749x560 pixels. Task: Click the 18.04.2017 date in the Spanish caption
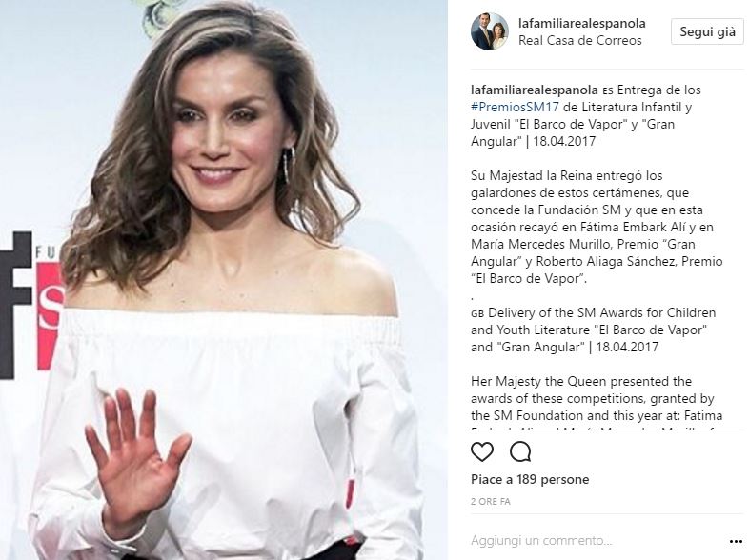(565, 141)
